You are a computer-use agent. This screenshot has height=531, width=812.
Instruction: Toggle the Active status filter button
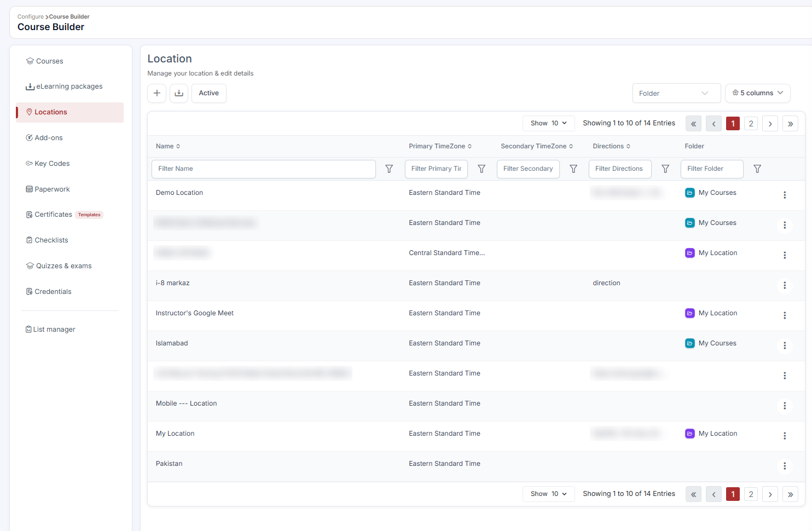(209, 93)
